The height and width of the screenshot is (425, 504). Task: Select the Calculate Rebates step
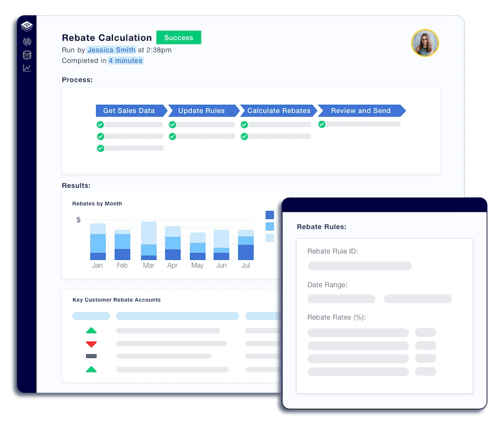278,110
